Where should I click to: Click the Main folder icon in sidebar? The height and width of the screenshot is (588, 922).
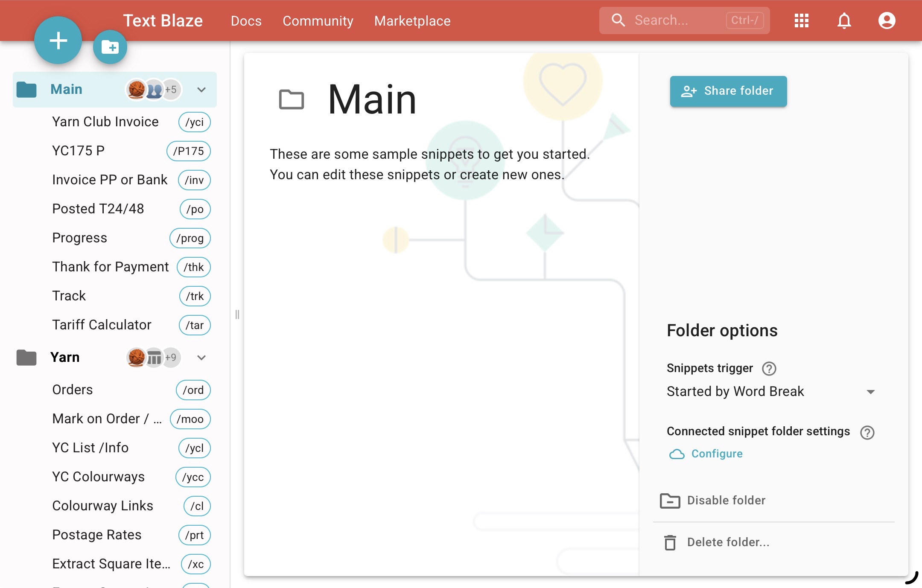pos(26,90)
